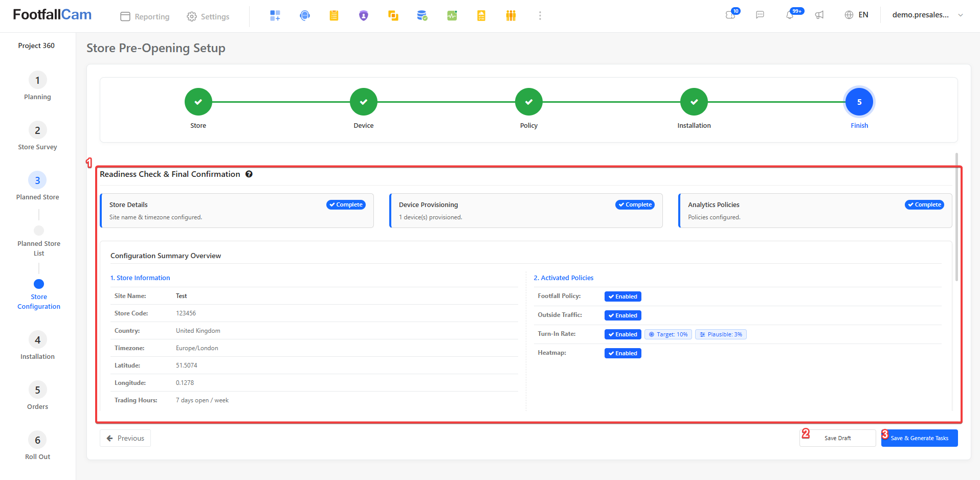Click the Project 360 sidebar heading

pyautogui.click(x=36, y=45)
